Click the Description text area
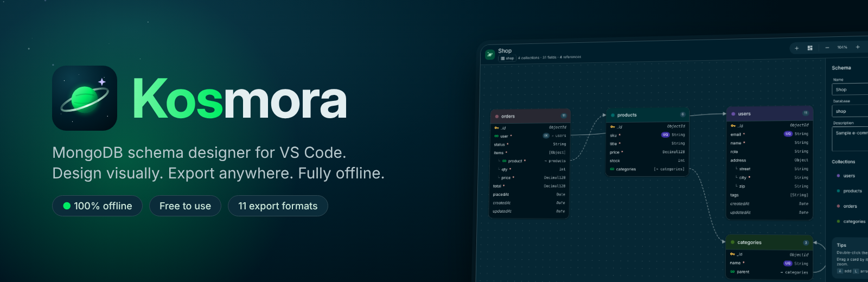Screen dimensions: 868x282 click(x=850, y=139)
